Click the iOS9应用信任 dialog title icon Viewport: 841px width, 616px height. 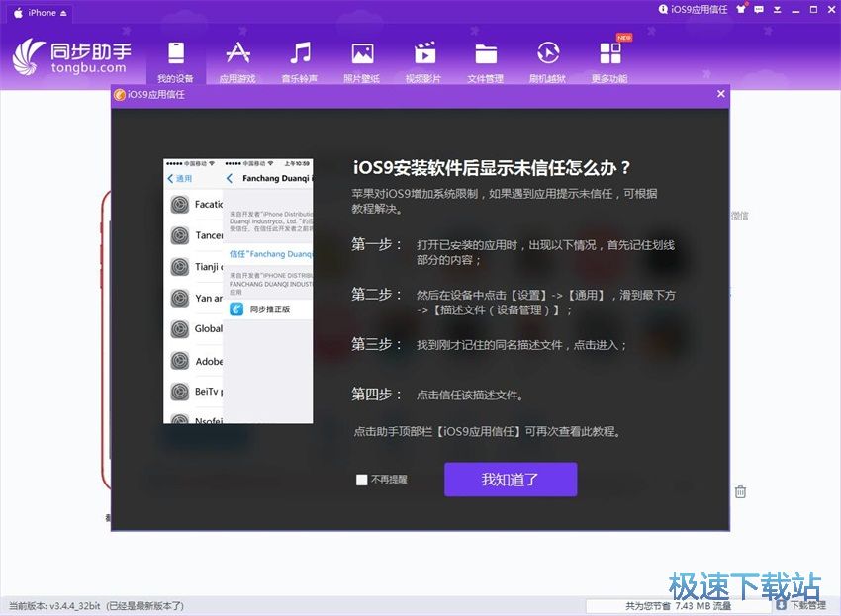(x=120, y=94)
